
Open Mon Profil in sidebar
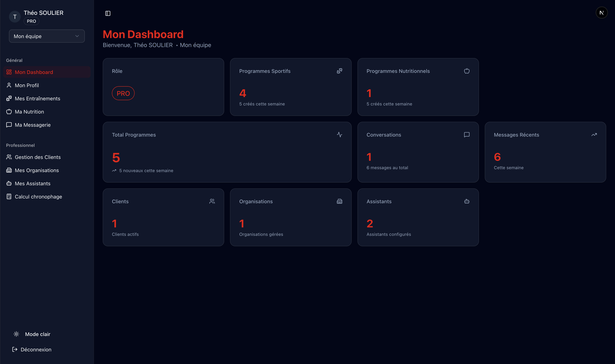[27, 85]
